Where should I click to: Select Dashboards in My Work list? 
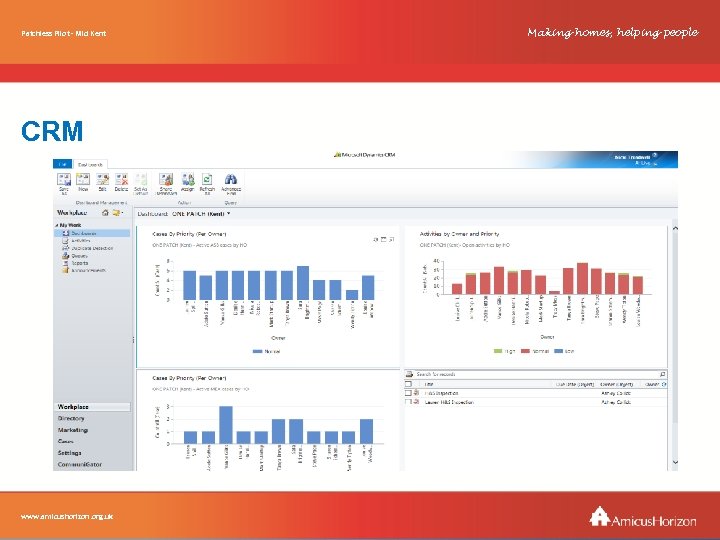point(92,233)
